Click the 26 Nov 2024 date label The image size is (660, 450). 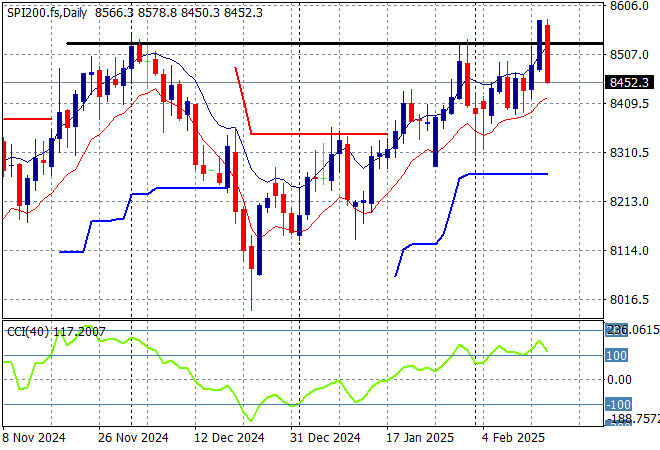(133, 438)
